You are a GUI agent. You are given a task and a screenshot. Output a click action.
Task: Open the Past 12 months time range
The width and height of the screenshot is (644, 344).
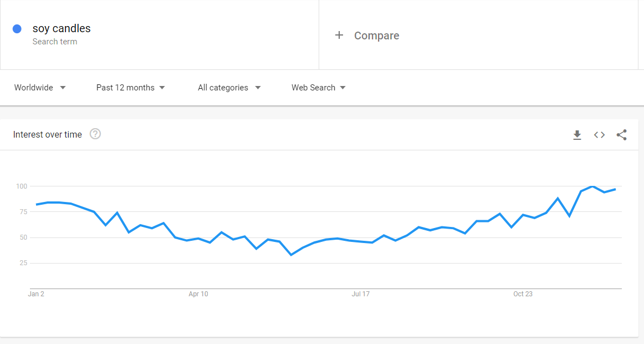click(131, 88)
